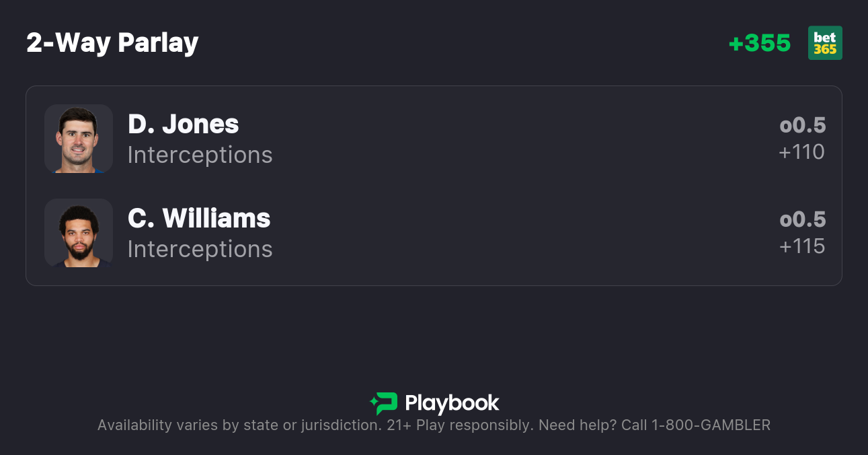
Task: Open C. Williams player headshot
Action: [x=79, y=233]
